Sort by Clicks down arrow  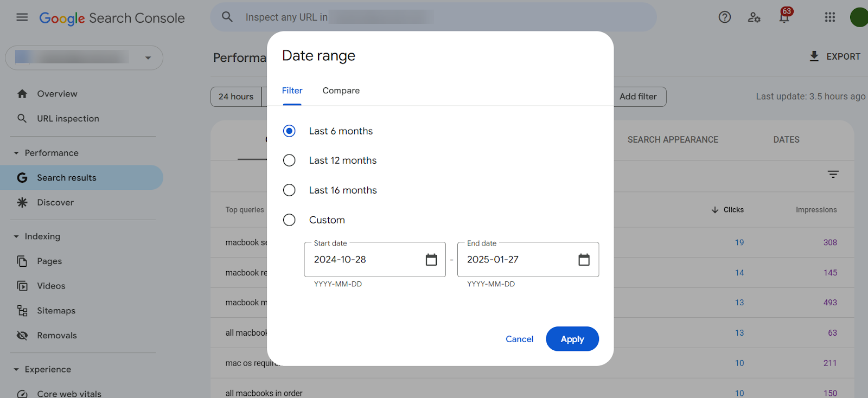pos(715,210)
